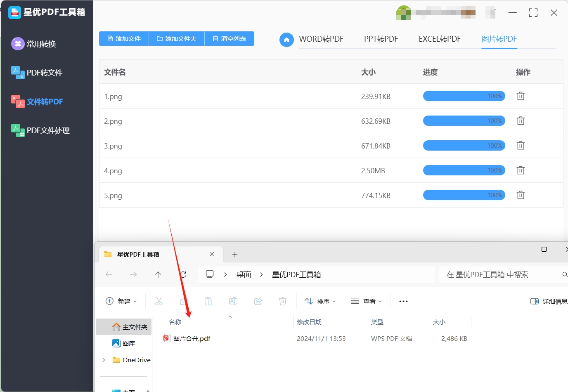Open PDF转文件 in the sidebar
Screen dimensions: 568x392
tap(37, 73)
